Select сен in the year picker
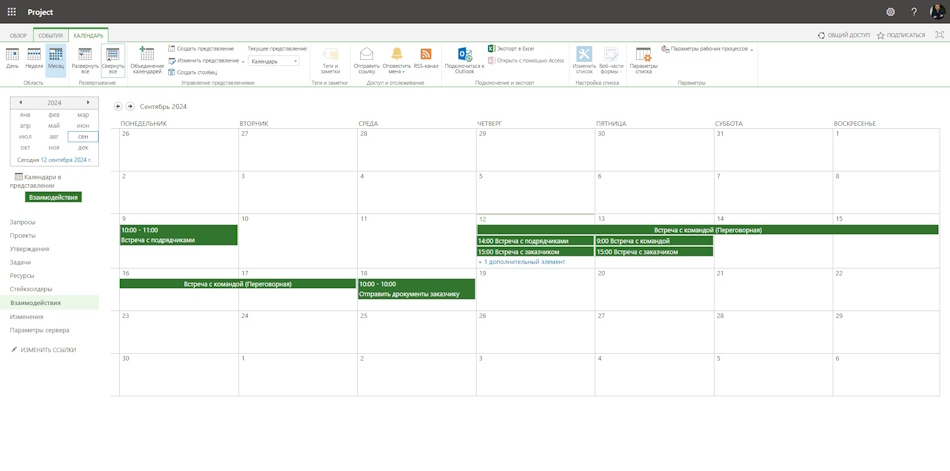 [83, 136]
